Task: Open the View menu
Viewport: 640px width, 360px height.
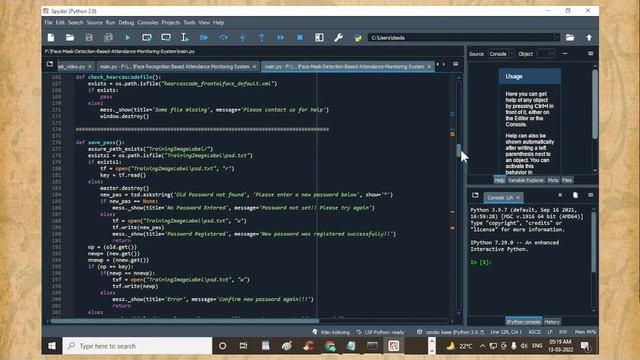Action: click(x=204, y=22)
